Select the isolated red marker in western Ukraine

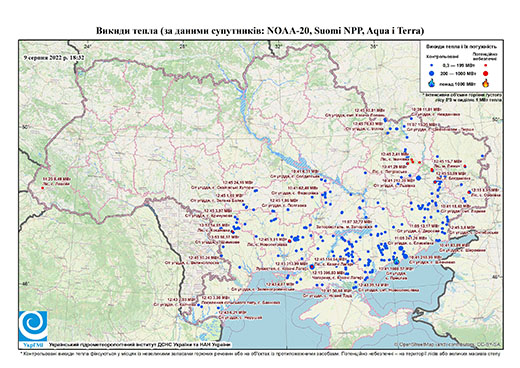coord(42,188)
